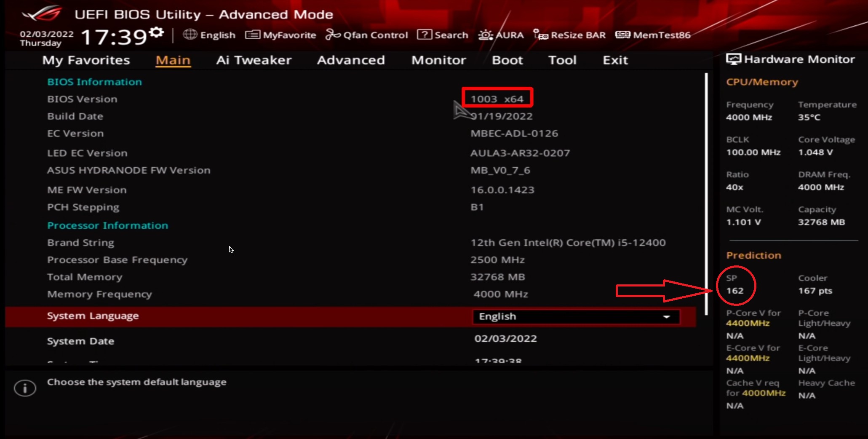Switch to the Main tab
The height and width of the screenshot is (439, 868).
[173, 60]
